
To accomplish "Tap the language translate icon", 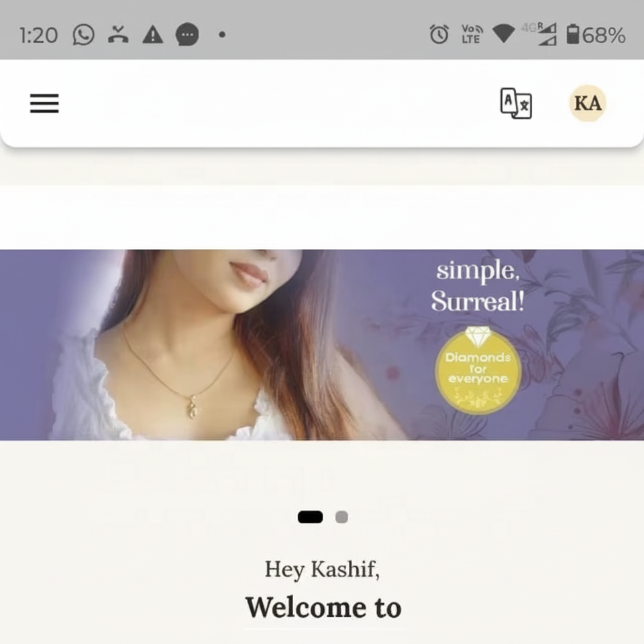I will 516,103.
